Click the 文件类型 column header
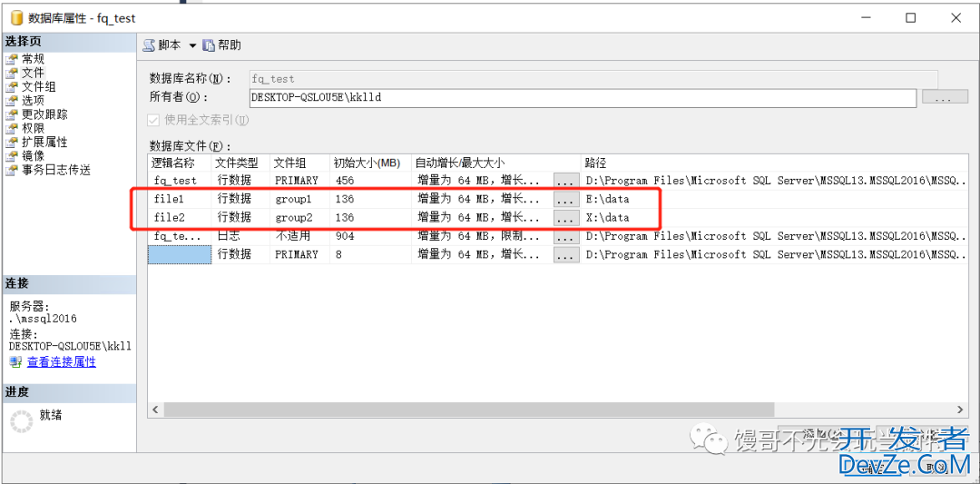 pos(240,163)
